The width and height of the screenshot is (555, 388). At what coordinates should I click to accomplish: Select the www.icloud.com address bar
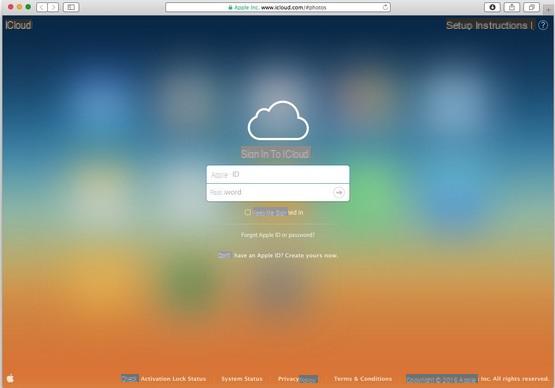pos(278,7)
